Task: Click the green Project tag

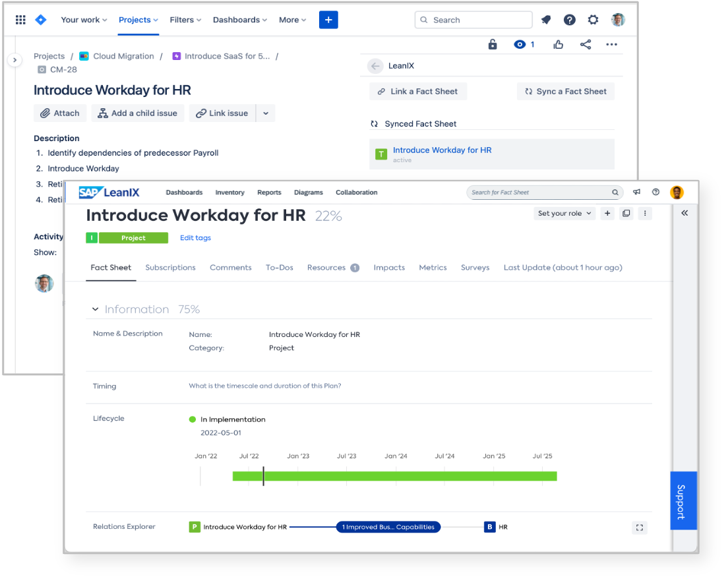Action: pos(133,238)
